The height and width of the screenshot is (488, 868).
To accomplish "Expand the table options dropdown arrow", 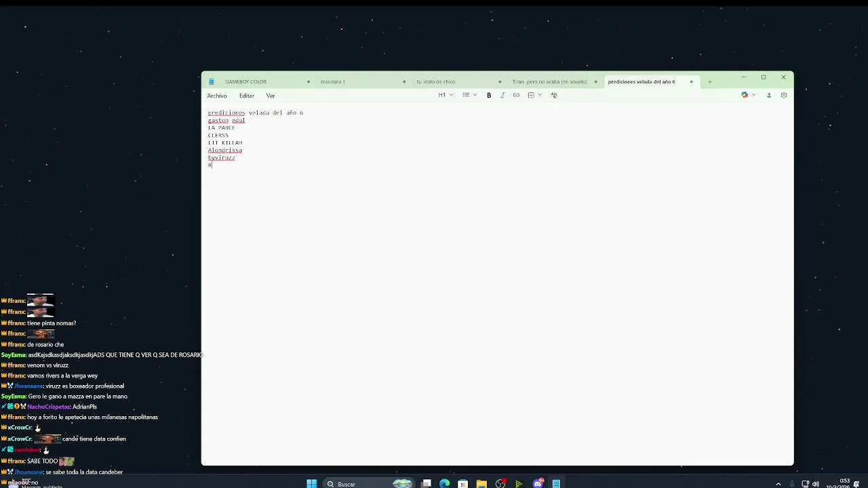I will (x=540, y=95).
